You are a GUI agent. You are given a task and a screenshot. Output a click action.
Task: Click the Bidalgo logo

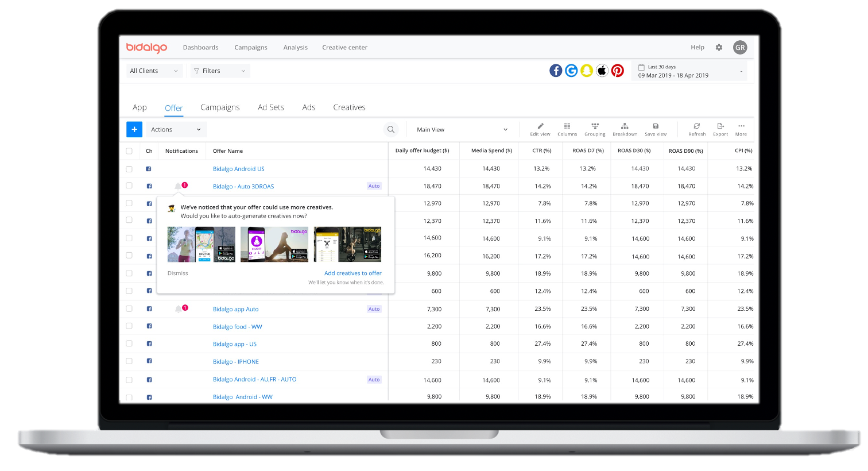146,48
